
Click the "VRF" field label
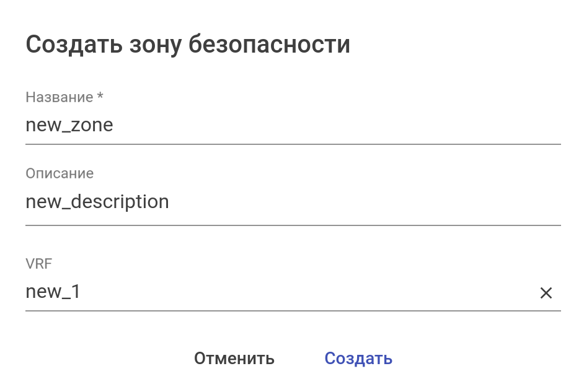pos(39,264)
